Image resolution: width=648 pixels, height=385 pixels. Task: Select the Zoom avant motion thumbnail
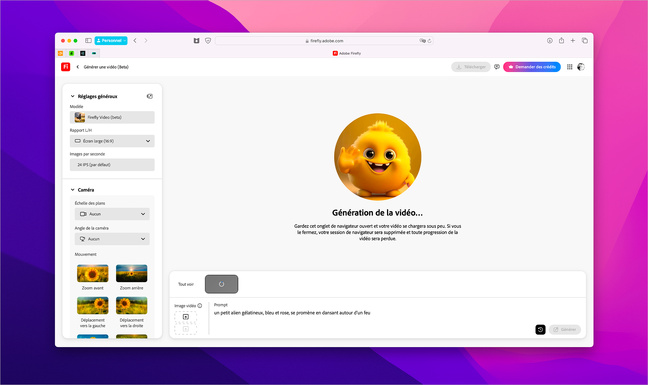(x=93, y=273)
